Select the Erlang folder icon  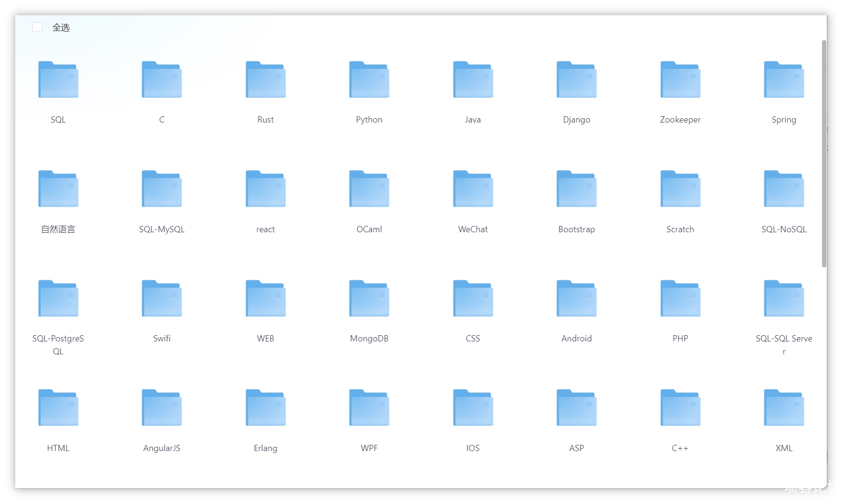tap(266, 408)
